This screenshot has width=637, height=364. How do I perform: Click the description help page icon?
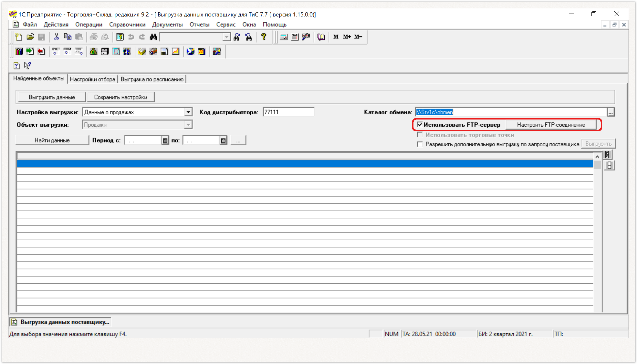16,66
